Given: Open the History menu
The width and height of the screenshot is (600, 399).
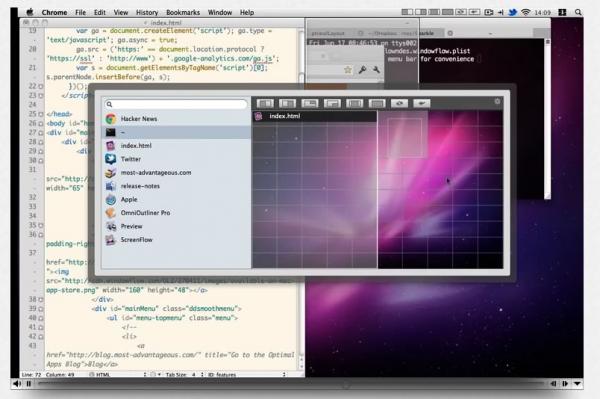Looking at the screenshot, I should [x=147, y=13].
